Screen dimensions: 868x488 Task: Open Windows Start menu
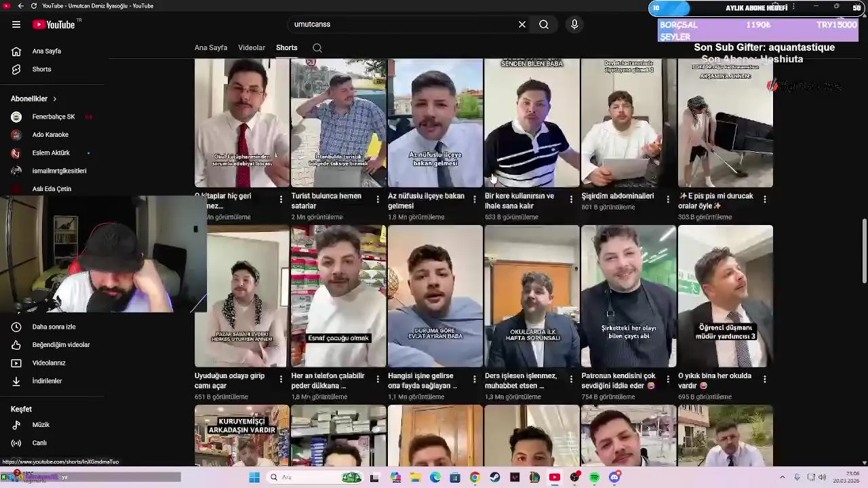click(254, 477)
